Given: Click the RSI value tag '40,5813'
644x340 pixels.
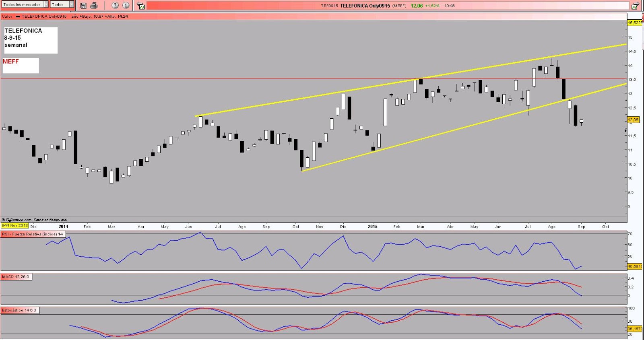Looking at the screenshot, I should [635, 266].
